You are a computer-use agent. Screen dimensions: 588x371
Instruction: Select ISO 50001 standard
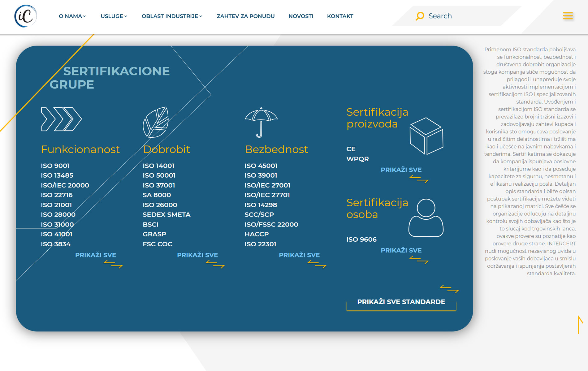(159, 175)
